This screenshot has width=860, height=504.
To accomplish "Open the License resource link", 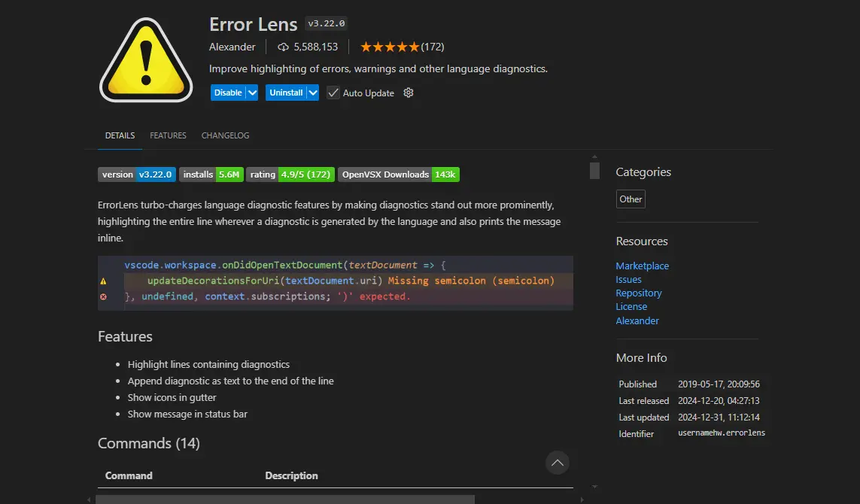I will coord(631,307).
